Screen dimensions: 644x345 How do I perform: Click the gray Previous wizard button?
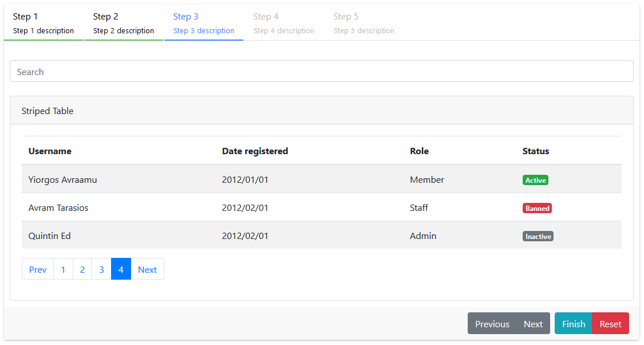(492, 324)
